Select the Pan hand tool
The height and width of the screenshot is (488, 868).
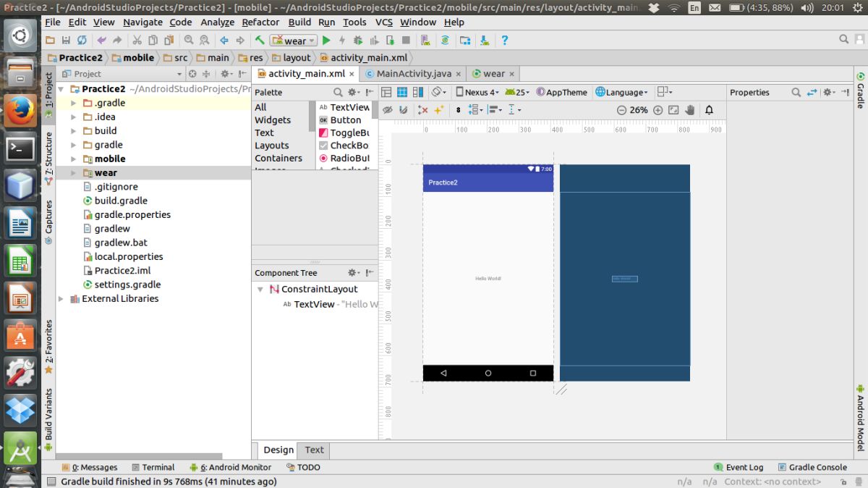click(x=690, y=110)
